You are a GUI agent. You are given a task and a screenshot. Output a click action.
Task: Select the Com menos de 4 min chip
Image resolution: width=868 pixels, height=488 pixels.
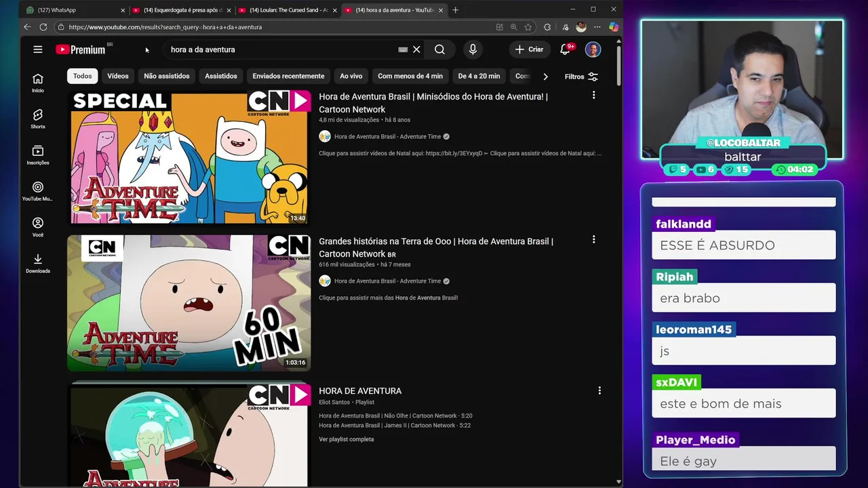pyautogui.click(x=410, y=76)
